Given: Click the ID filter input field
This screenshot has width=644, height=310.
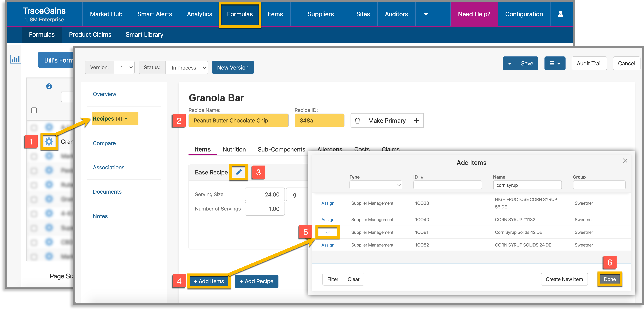Looking at the screenshot, I should tap(448, 185).
